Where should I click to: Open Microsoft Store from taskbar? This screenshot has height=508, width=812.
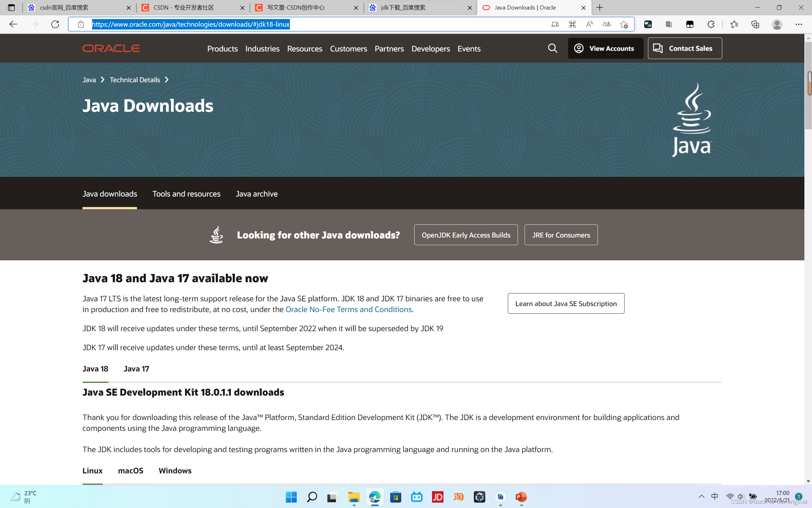click(396, 497)
